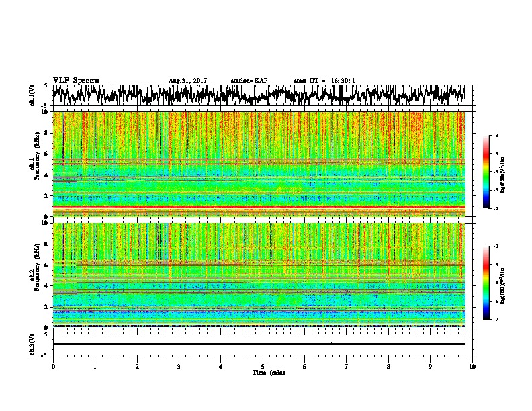Click the time axis tick label '0'
This screenshot has height=411, width=532.
click(x=53, y=367)
